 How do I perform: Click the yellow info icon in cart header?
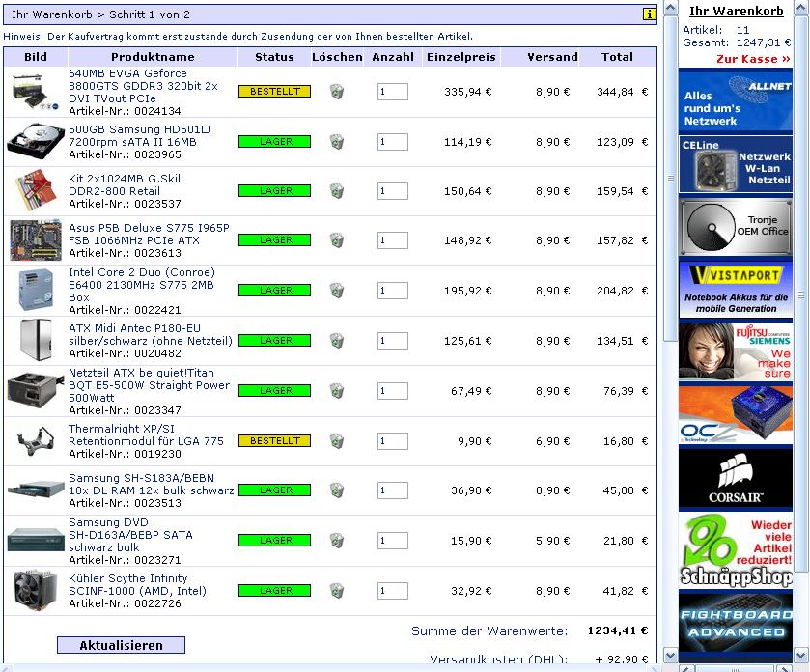coord(649,14)
